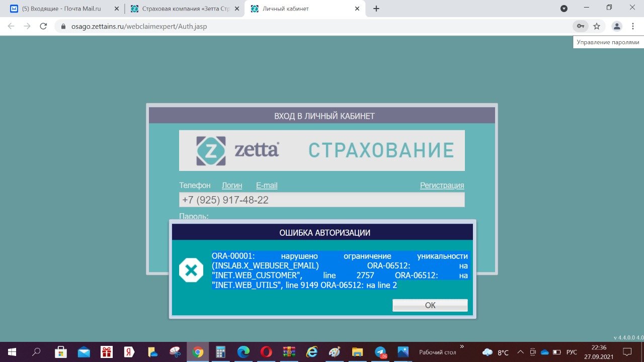Open the Регистрация link
Viewport: 644px width, 362px height.
[x=442, y=186]
